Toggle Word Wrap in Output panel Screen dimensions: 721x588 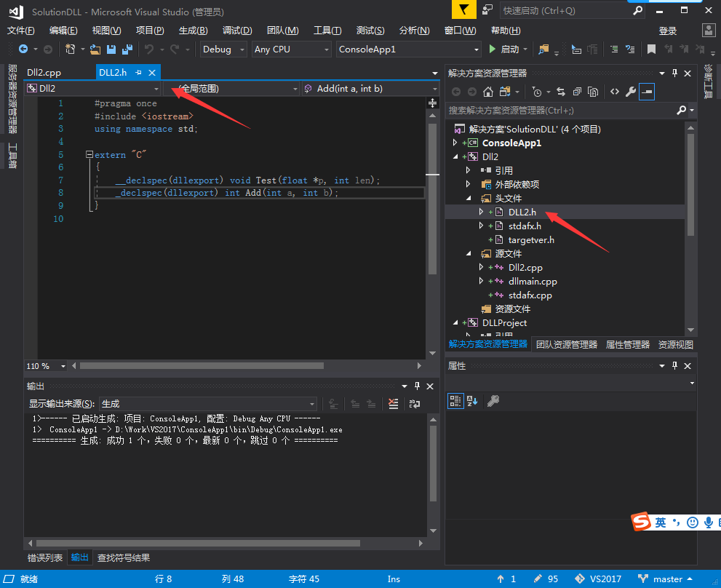point(415,403)
